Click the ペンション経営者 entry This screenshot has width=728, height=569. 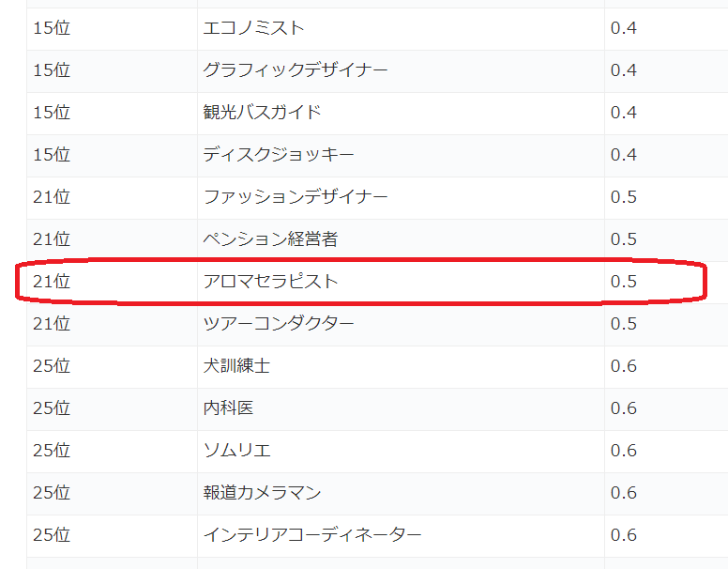270,239
